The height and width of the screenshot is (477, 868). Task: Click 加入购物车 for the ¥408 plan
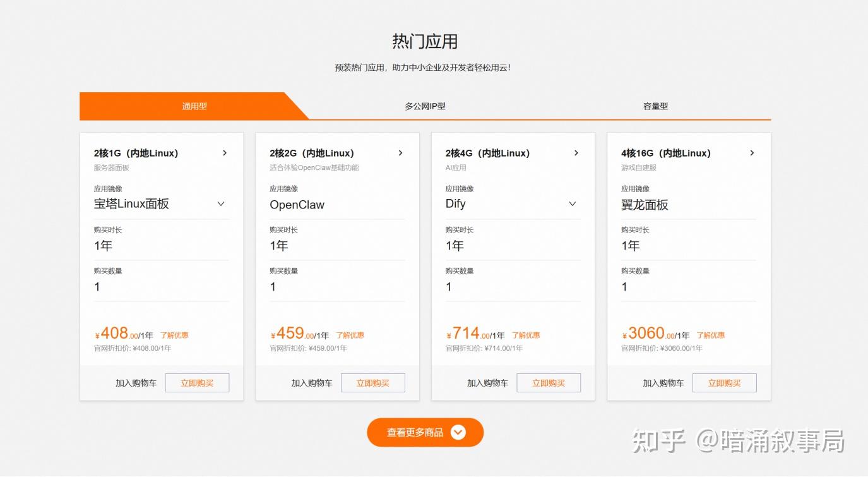pyautogui.click(x=136, y=383)
